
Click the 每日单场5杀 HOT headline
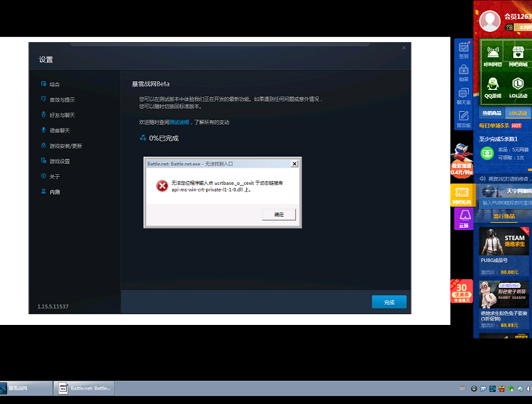pyautogui.click(x=500, y=125)
